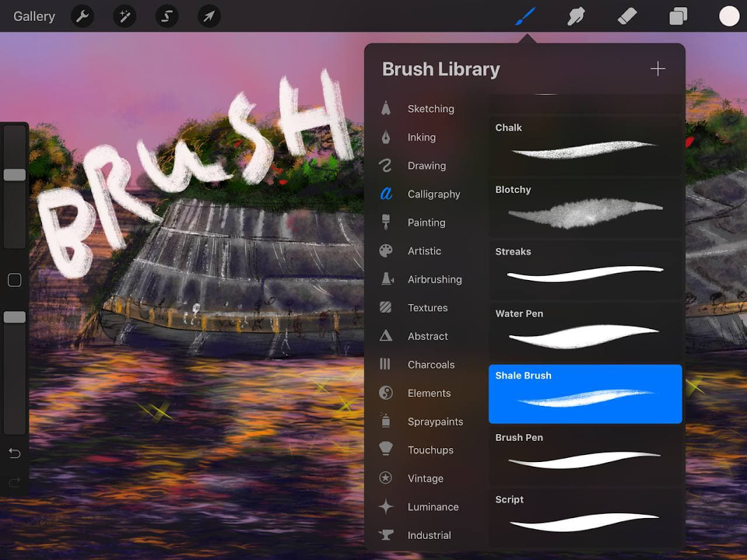747x560 pixels.
Task: Click the Spraypaints can icon
Action: point(386,421)
